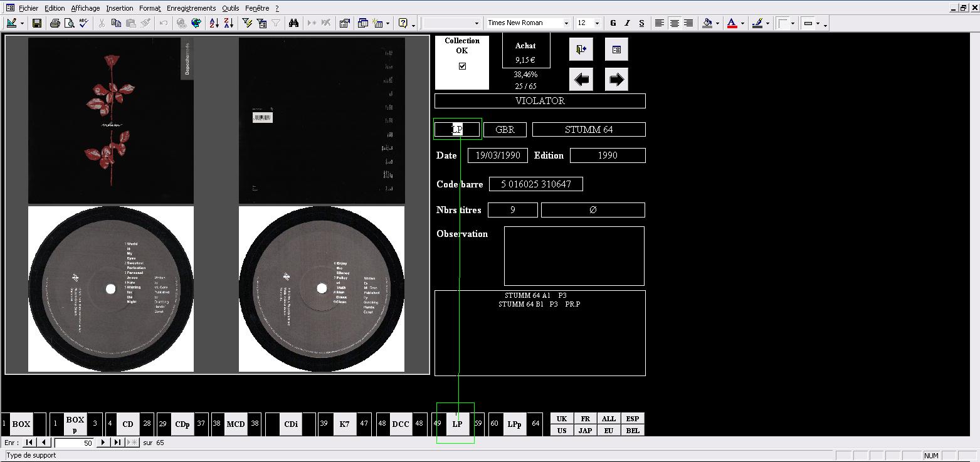Toggle the Collection OK checkbox
The width and height of the screenshot is (980, 462).
(x=463, y=66)
